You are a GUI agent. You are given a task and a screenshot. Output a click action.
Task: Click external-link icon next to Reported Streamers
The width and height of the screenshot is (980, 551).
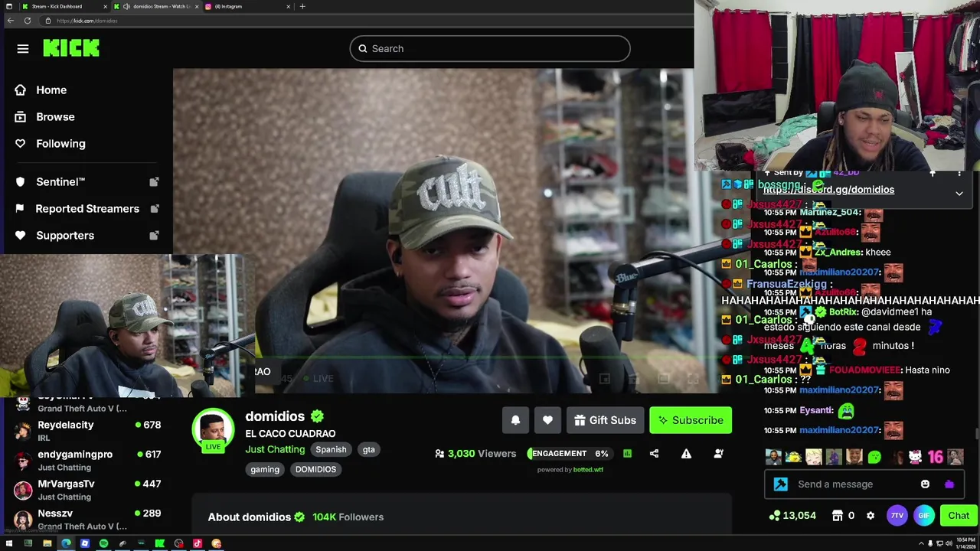[154, 209]
